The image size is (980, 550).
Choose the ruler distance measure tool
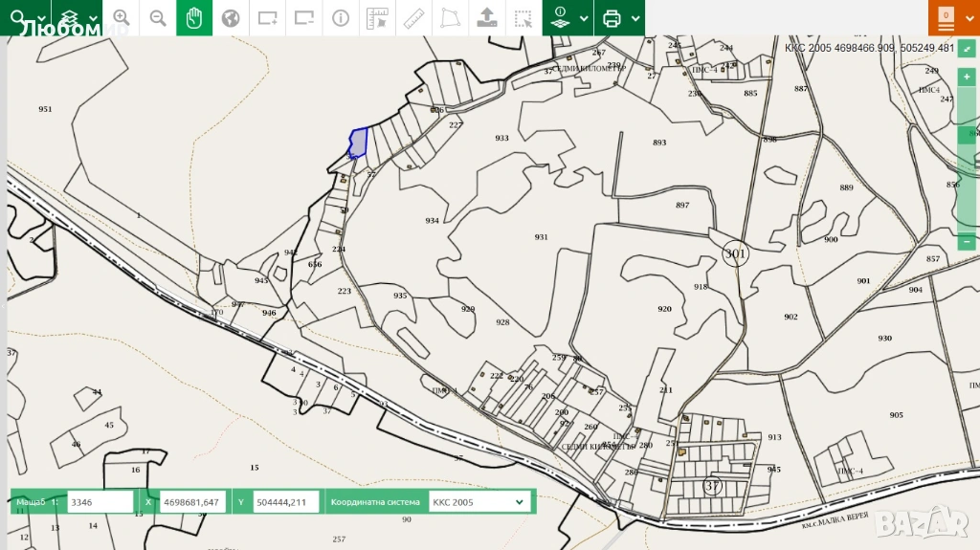(x=413, y=18)
